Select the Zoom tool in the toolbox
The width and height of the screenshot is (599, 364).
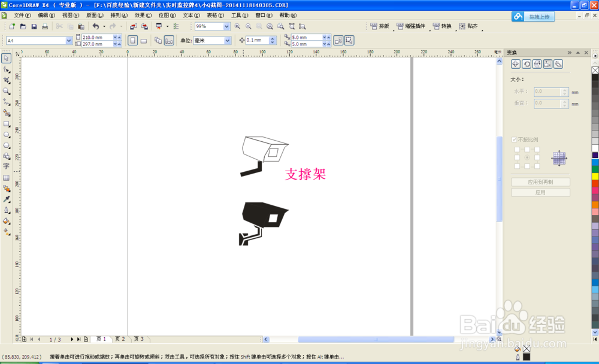point(7,91)
